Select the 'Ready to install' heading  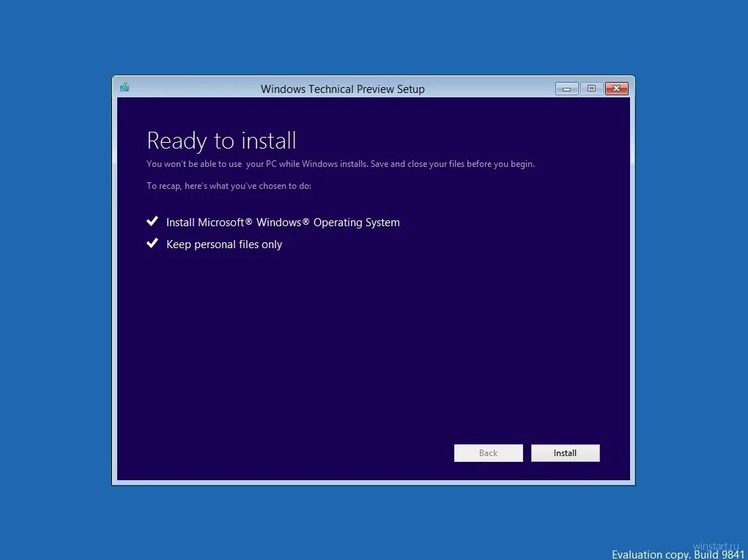[221, 141]
